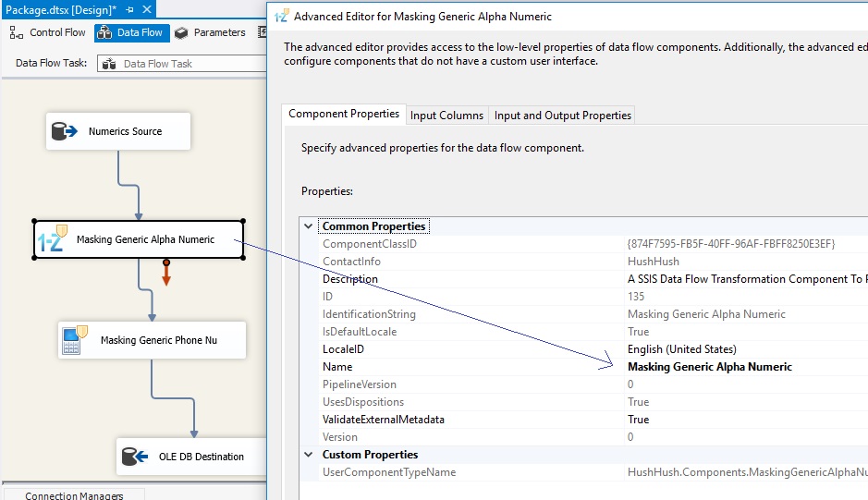Click the ContactInfo value HushHush
Viewport: 868px width, 500px height.
pos(654,262)
